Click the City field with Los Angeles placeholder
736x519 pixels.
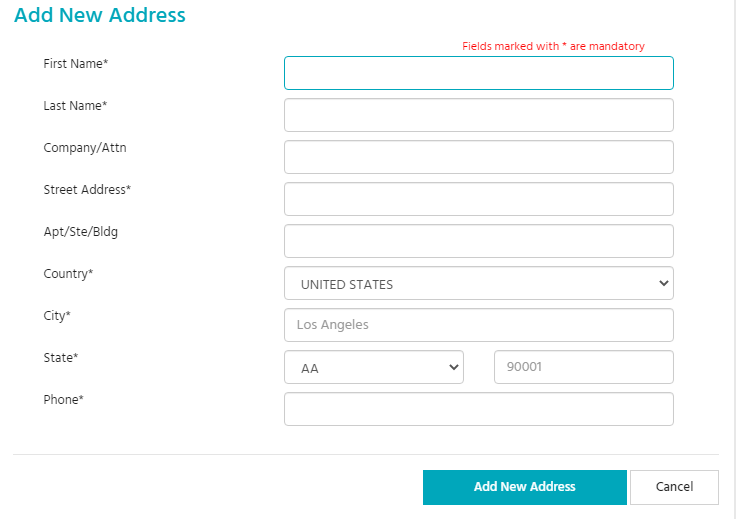coord(478,325)
